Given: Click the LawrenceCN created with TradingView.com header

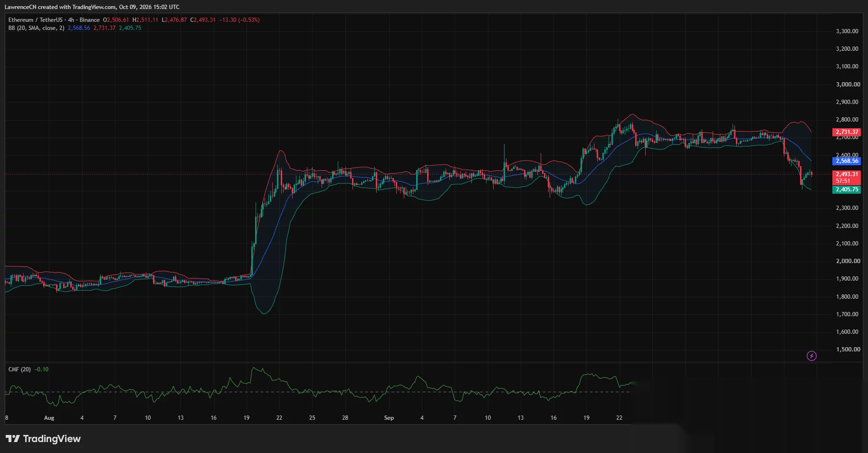Looking at the screenshot, I should (x=92, y=7).
